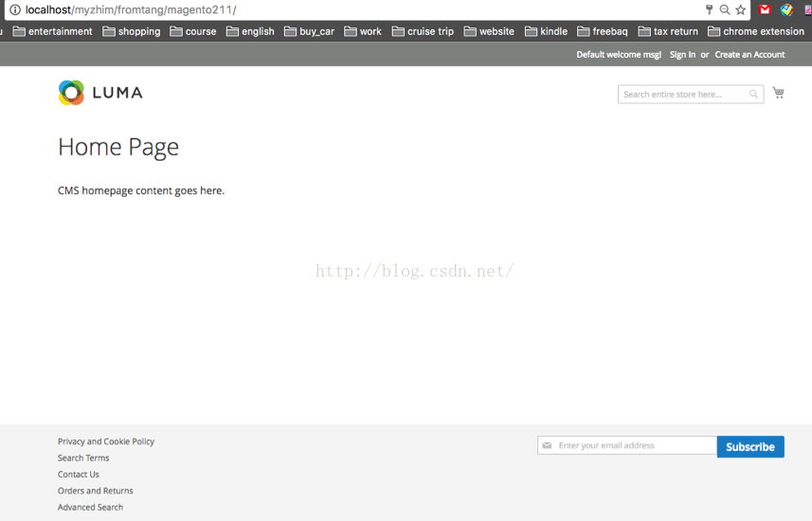Viewport: 812px width, 521px height.
Task: Open the work bookmarks folder
Action: 363,31
